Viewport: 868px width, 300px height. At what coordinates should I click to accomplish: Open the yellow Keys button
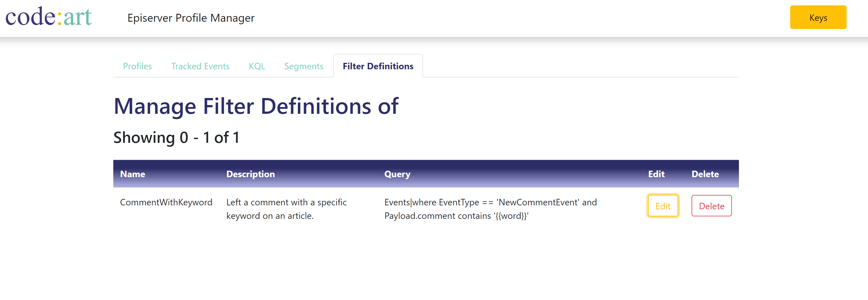pos(818,17)
